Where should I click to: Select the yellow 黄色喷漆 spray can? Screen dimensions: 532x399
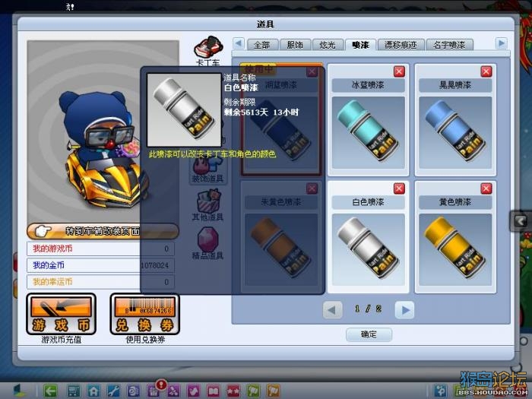[455, 249]
